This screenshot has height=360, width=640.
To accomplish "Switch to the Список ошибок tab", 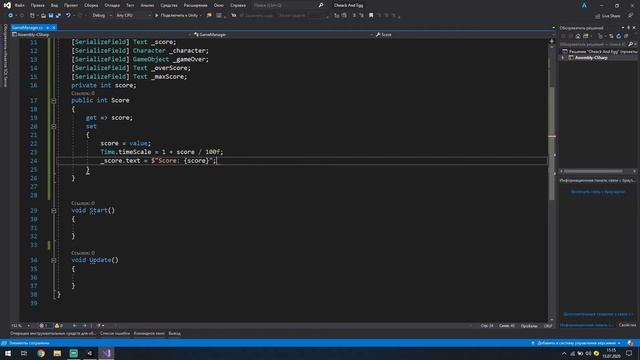I will (x=115, y=333).
